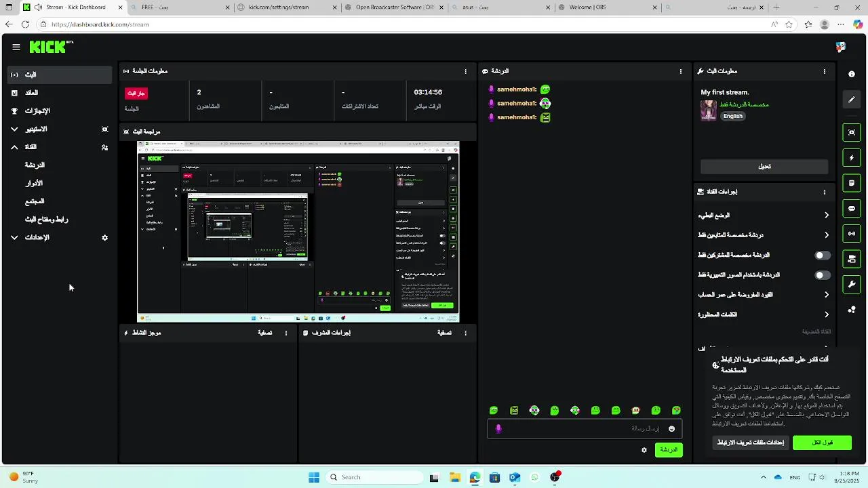Click the gear icon next to الإعدادات

click(104, 238)
